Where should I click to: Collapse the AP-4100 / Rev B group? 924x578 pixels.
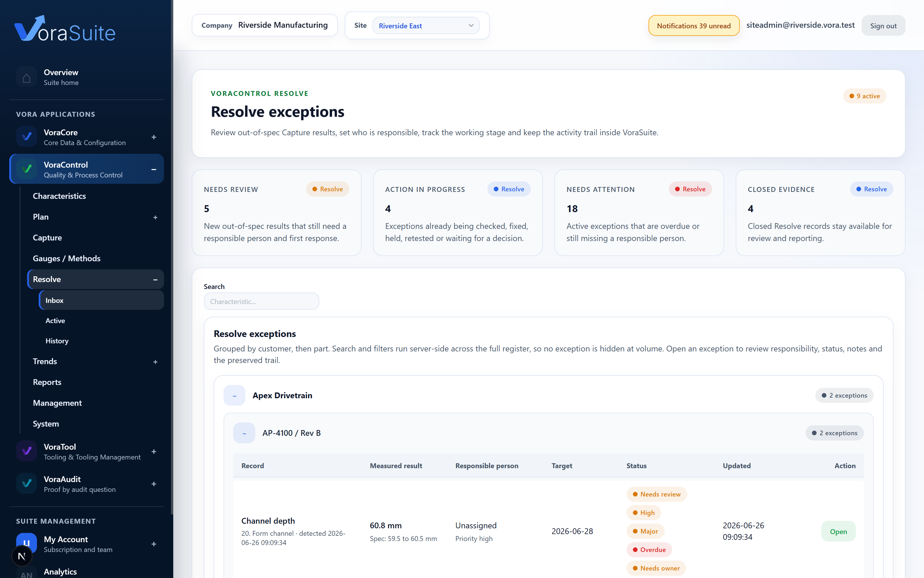click(x=244, y=433)
